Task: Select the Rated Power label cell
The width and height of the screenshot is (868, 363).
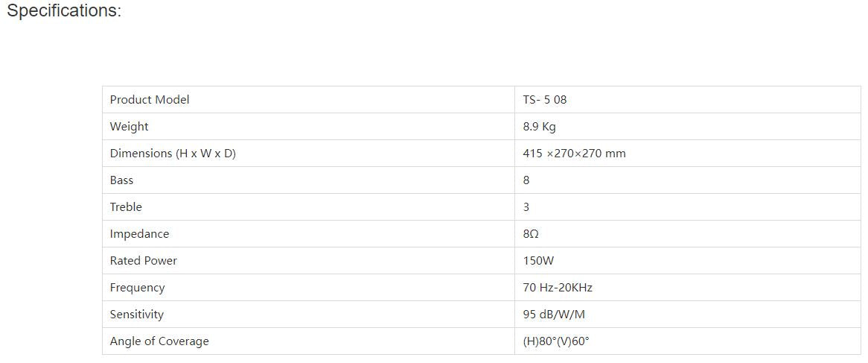Action: pyautogui.click(x=144, y=261)
